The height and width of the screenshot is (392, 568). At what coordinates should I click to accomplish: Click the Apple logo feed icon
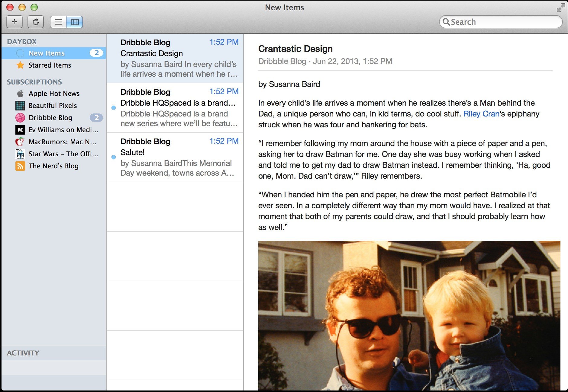coord(20,93)
